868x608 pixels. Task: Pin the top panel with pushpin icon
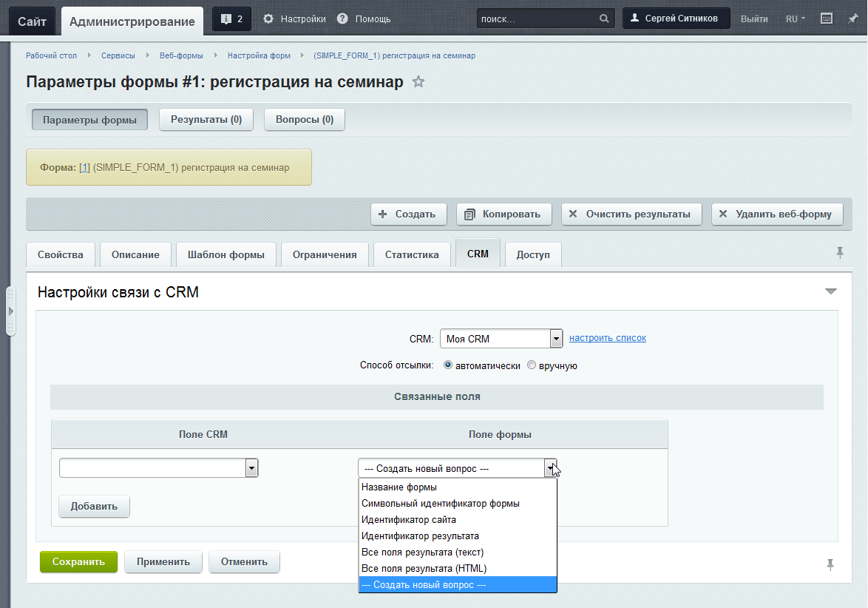[852, 19]
